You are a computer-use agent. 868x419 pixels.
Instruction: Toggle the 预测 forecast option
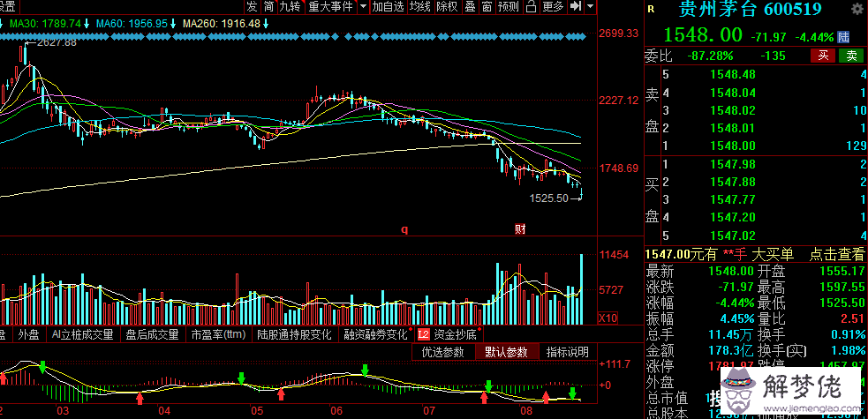click(x=509, y=7)
